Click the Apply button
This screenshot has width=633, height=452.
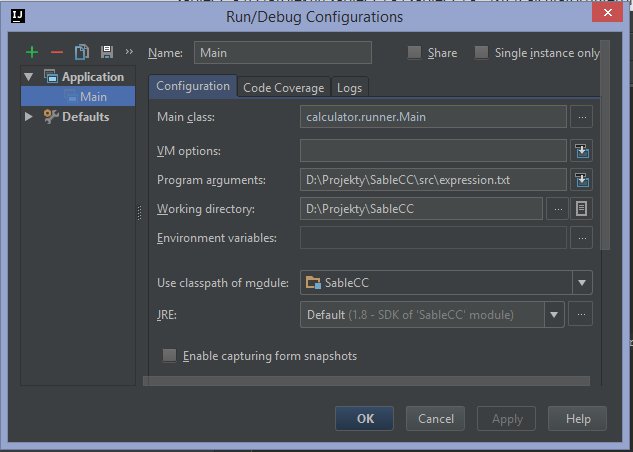point(507,419)
